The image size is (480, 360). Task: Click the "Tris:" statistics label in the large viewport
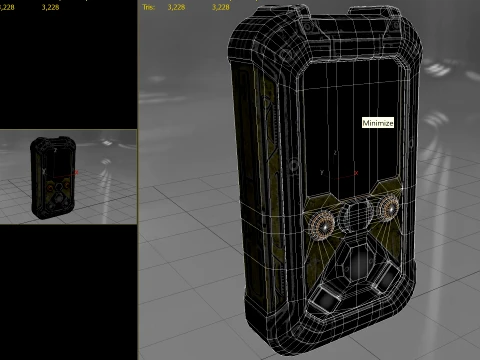(149, 7)
